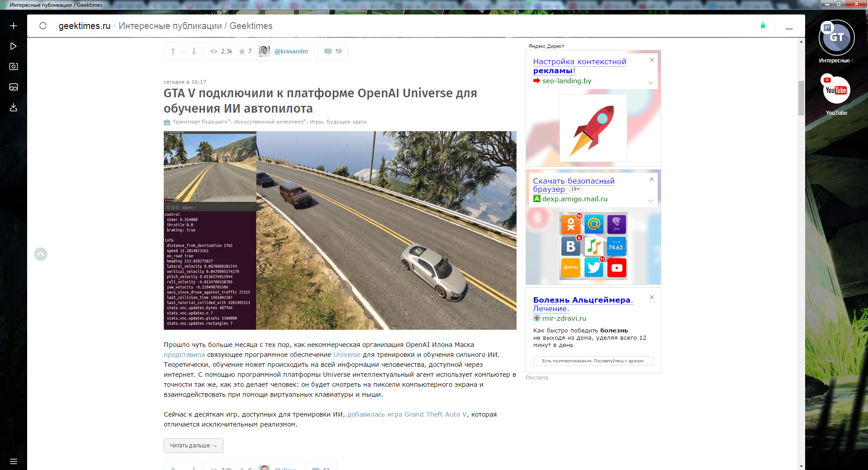868x470 pixels.
Task: Expand the dexp.amigo.mail.ru ad chevron
Action: click(x=651, y=201)
